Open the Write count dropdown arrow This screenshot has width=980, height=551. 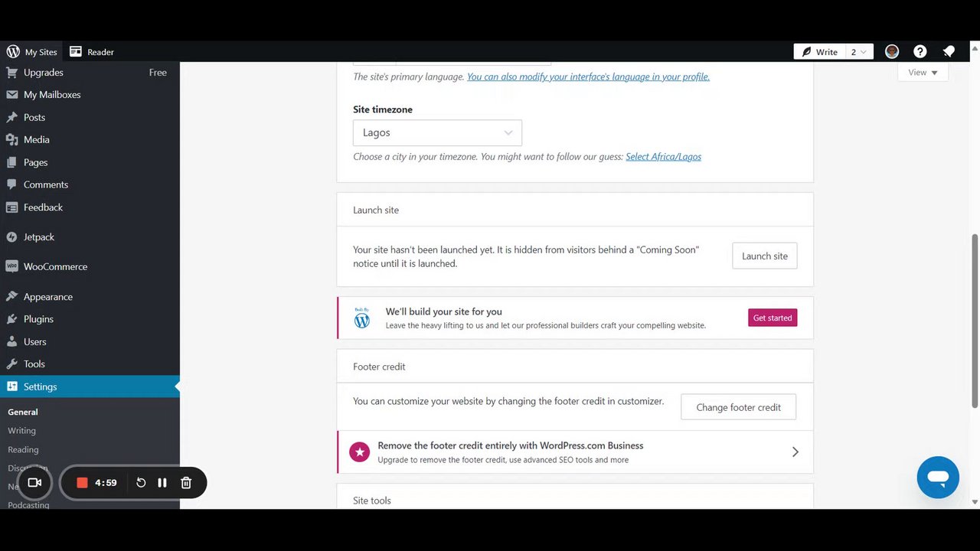(863, 52)
